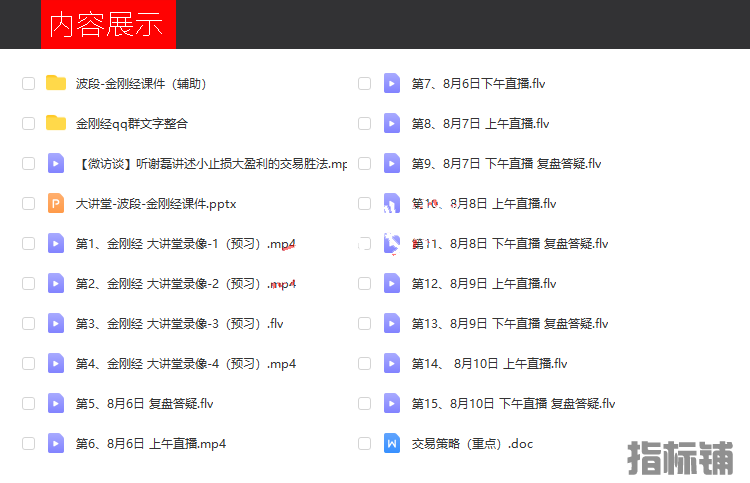
Task: Tick the checkbox for 波段-金刚经课件（辅助） folder
Action: point(28,84)
